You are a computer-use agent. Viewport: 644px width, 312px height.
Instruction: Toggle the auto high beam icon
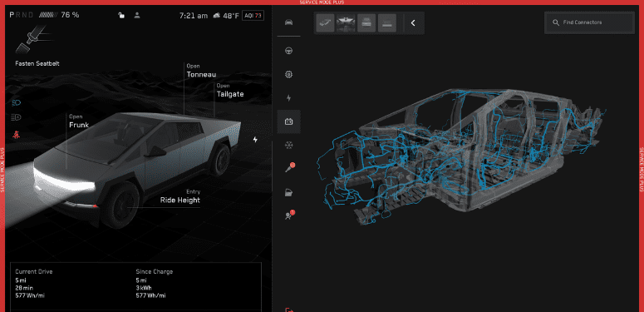(17, 117)
